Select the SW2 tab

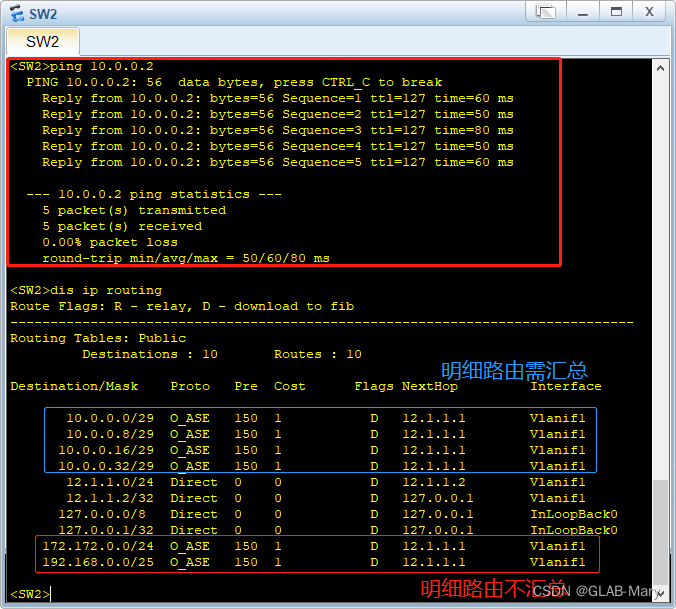pos(43,42)
